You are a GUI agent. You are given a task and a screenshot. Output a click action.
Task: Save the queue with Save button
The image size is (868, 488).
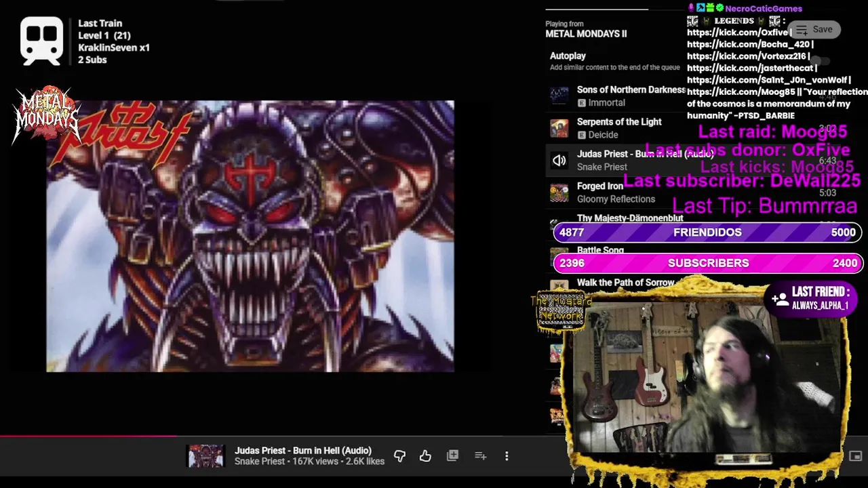point(813,29)
